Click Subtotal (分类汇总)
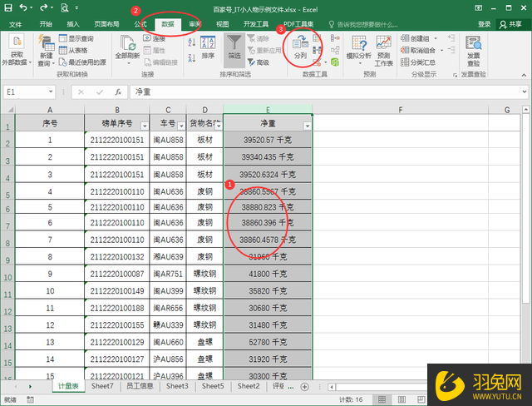 (x=418, y=62)
